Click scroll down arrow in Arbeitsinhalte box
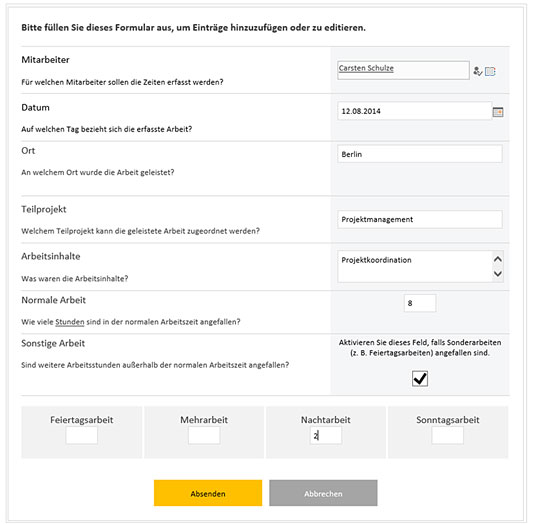This screenshot has height=524, width=538. [x=498, y=273]
